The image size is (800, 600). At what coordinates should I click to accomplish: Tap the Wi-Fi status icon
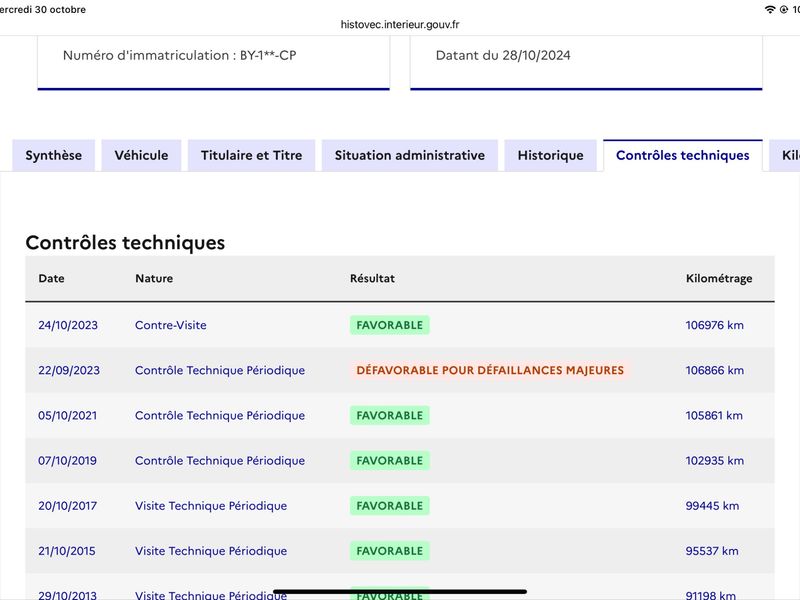(770, 9)
